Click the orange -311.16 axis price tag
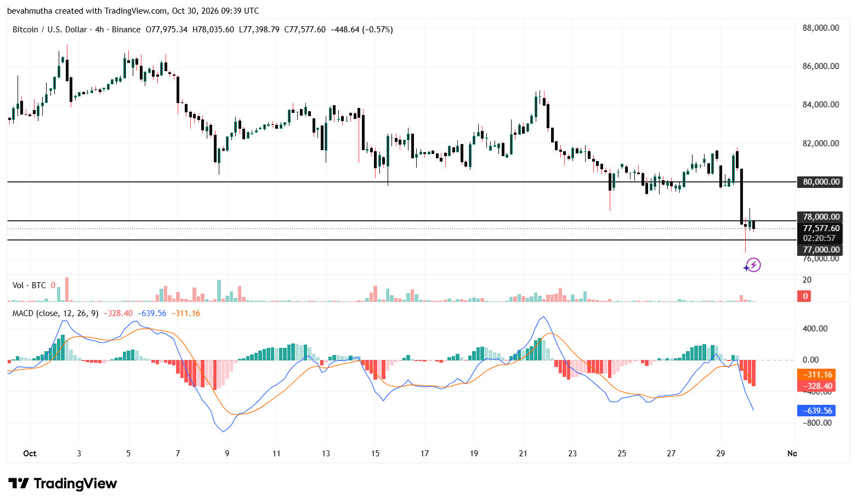This screenshot has height=504, width=857. 816,375
